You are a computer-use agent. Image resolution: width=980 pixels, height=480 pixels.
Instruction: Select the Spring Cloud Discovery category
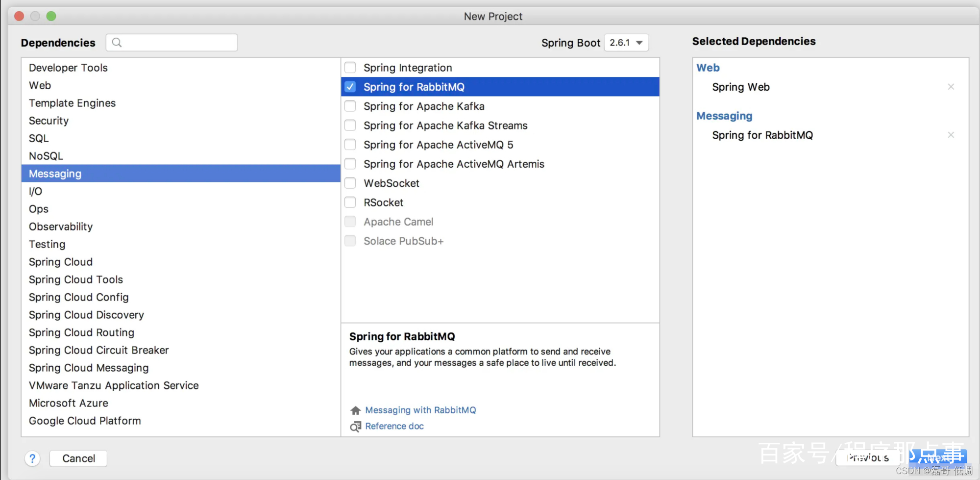point(181,315)
